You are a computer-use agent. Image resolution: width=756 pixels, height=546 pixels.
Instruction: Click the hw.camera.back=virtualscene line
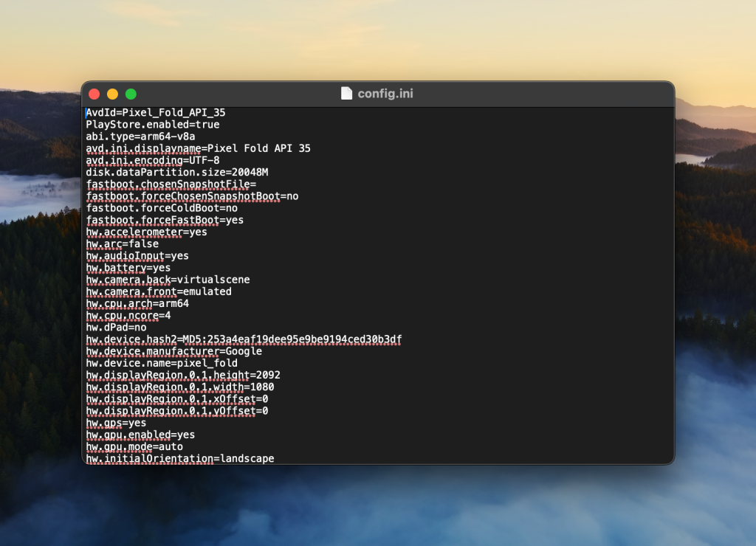pos(168,280)
